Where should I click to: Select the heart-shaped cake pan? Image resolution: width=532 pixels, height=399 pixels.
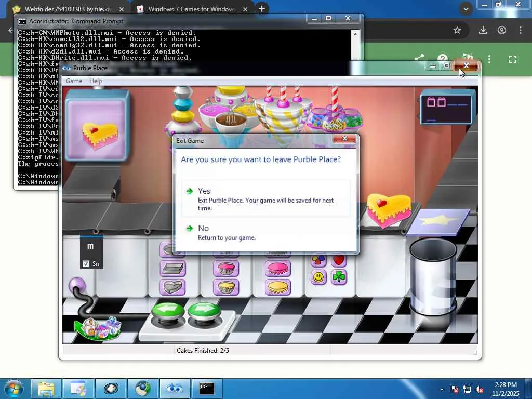tap(172, 287)
